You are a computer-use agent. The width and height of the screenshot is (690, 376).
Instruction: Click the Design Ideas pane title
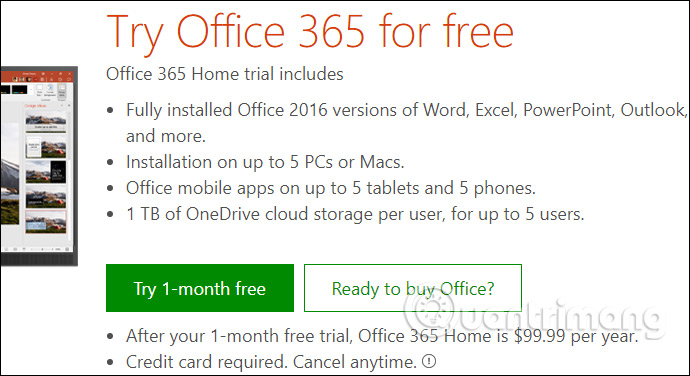35,106
